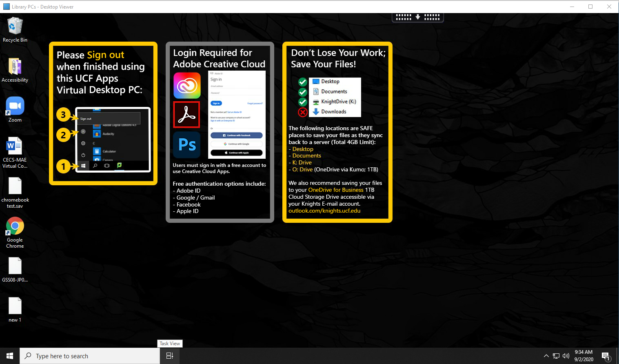This screenshot has height=364, width=619.
Task: Open the Recycle Bin desktop icon
Action: coord(15,30)
